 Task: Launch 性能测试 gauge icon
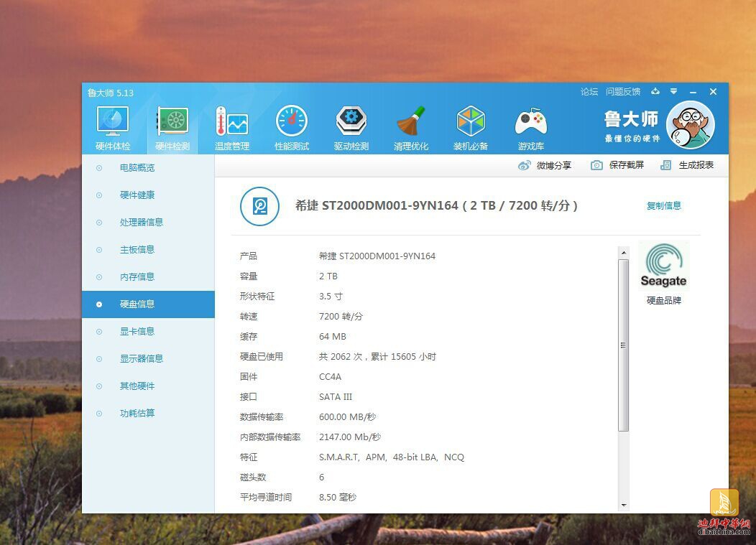[292, 121]
